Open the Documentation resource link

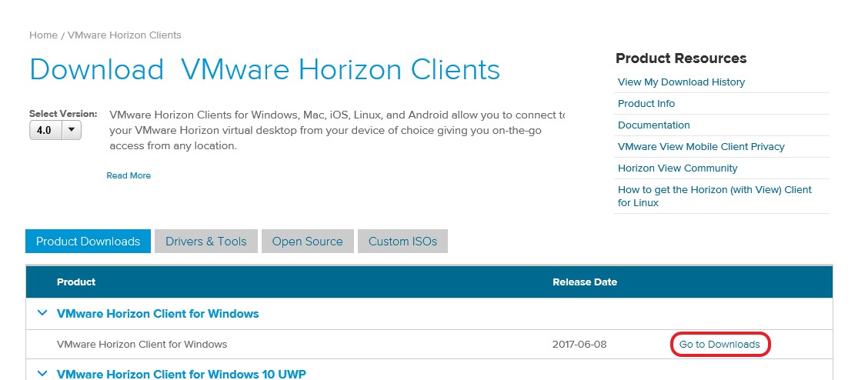point(654,125)
